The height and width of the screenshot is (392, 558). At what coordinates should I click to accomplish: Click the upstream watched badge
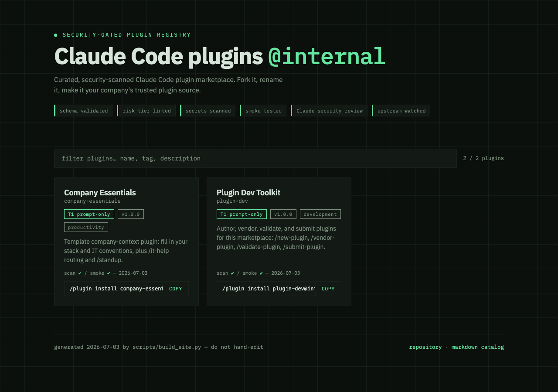pyautogui.click(x=401, y=111)
